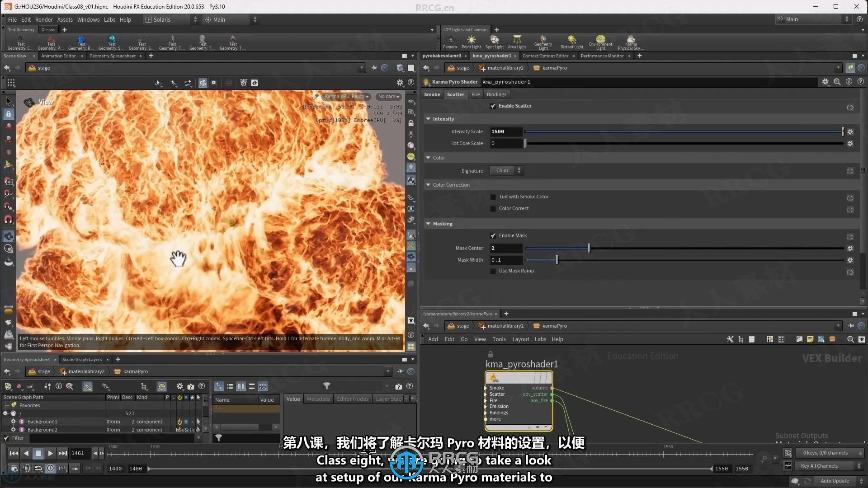Expand the Background1 tree row

13,422
